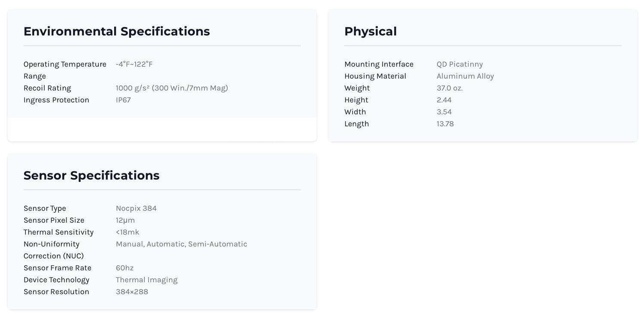Click the Environmental Specifications heading

116,31
